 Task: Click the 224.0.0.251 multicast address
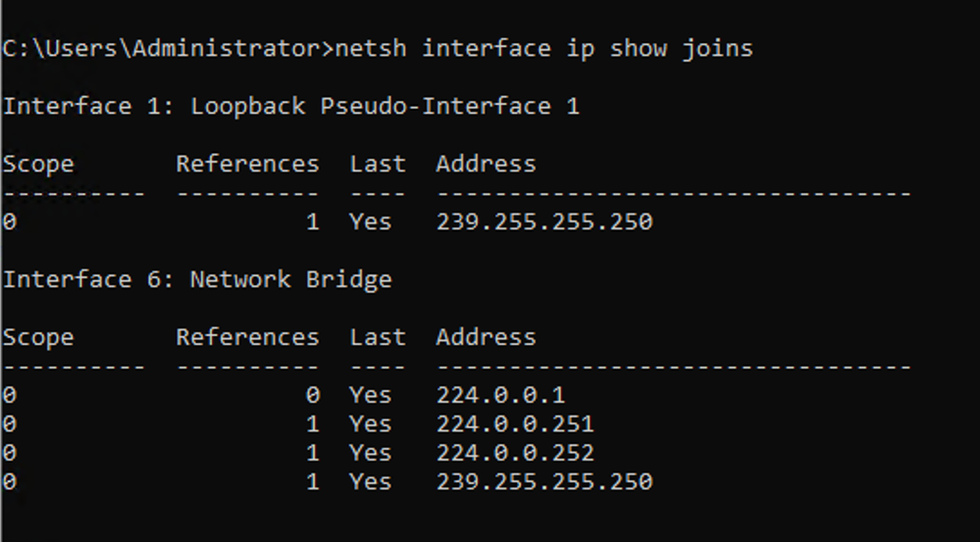(x=515, y=424)
